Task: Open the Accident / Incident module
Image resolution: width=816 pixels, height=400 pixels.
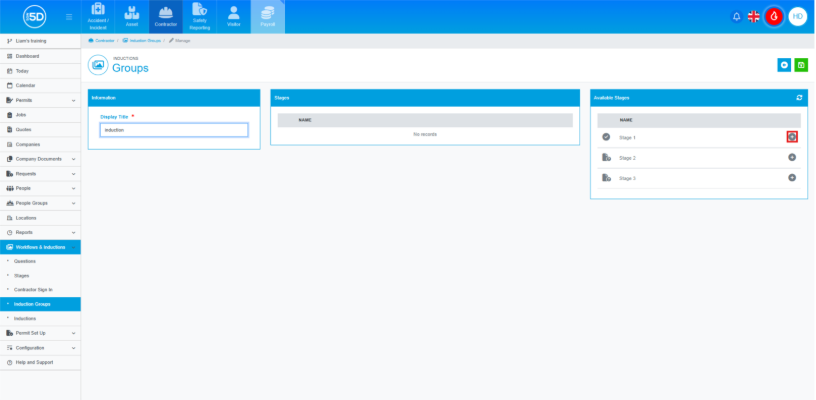Action: pyautogui.click(x=98, y=17)
